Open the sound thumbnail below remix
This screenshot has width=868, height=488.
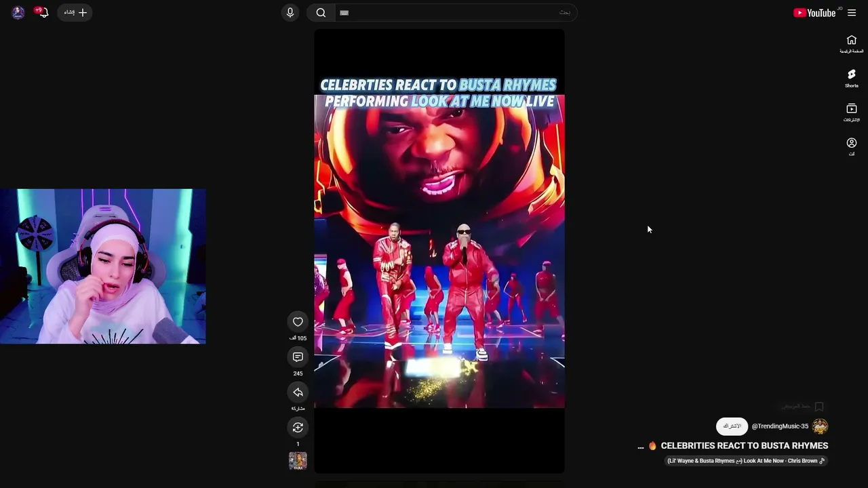click(x=298, y=461)
